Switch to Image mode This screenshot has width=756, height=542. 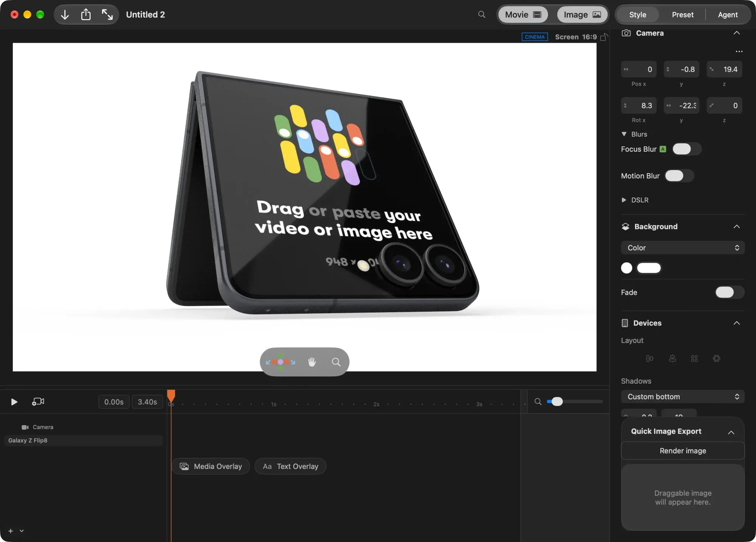(x=582, y=15)
